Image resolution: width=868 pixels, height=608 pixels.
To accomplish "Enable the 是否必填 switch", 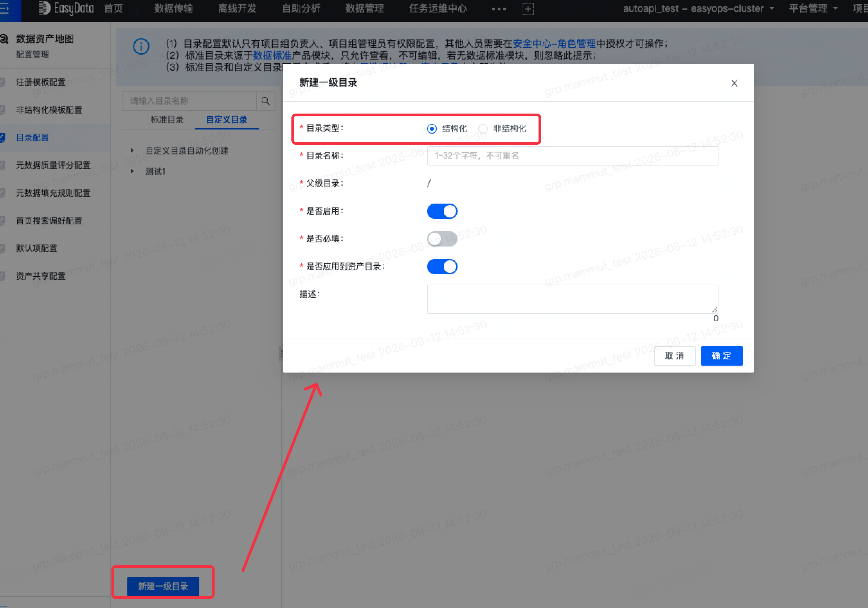I will tap(442, 239).
